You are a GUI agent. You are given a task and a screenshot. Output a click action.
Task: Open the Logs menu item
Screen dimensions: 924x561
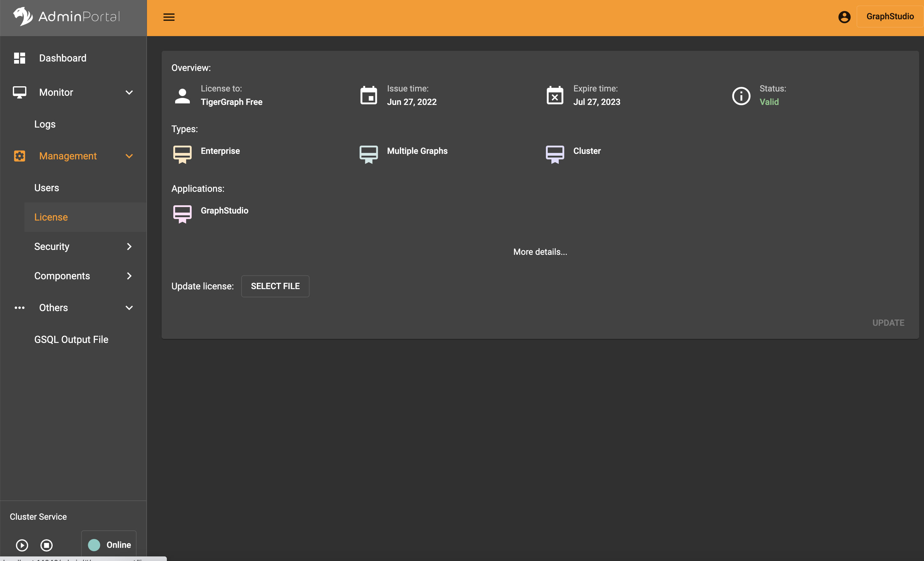click(45, 124)
